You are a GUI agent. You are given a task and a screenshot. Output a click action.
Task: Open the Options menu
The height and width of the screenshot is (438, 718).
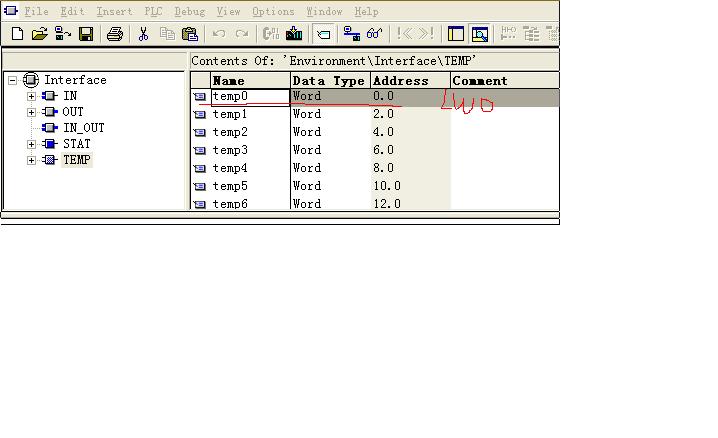pyautogui.click(x=273, y=11)
